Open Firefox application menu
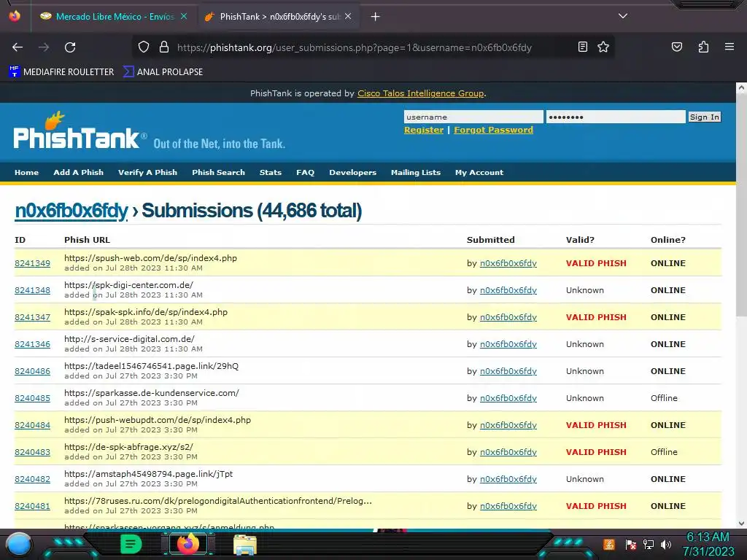Viewport: 747px width, 560px height. click(729, 47)
